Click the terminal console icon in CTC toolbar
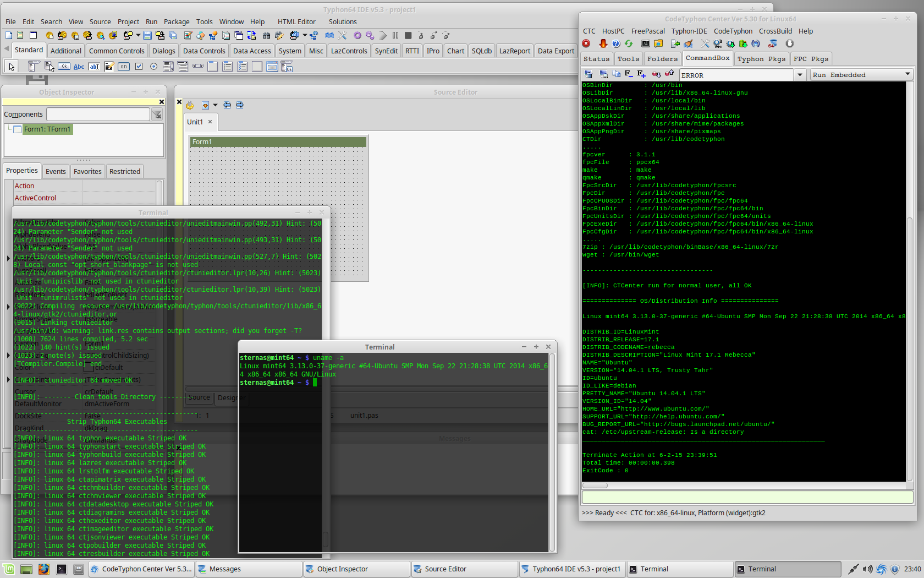924x578 pixels. pyautogui.click(x=646, y=43)
